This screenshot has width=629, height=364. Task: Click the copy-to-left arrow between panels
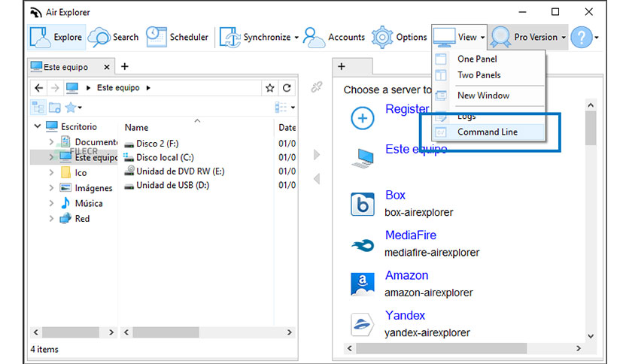point(317,179)
